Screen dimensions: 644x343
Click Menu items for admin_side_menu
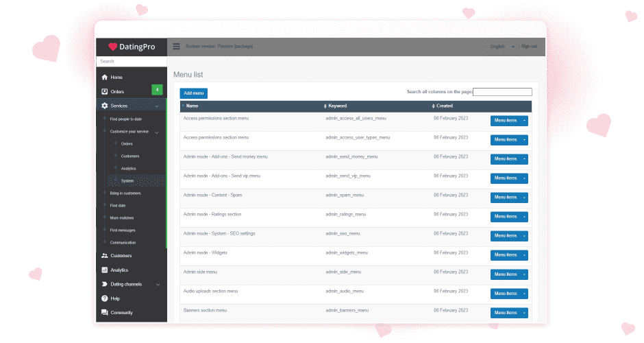coord(506,274)
